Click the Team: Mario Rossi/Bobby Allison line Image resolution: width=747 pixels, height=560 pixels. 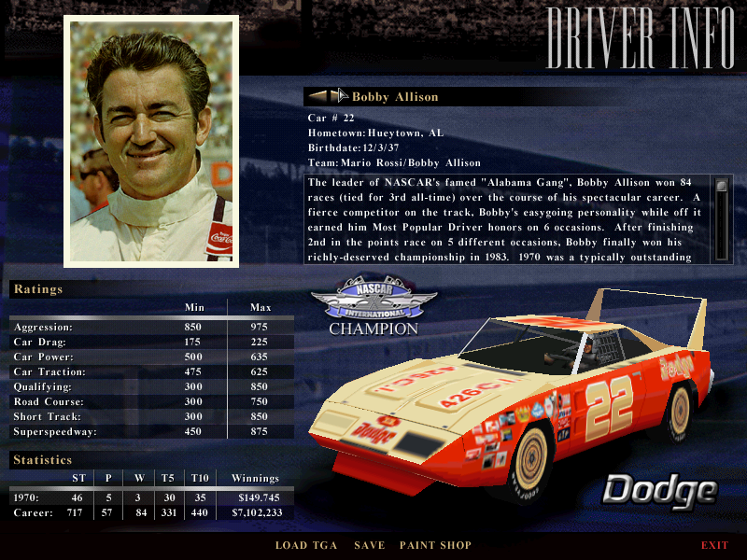coord(394,162)
